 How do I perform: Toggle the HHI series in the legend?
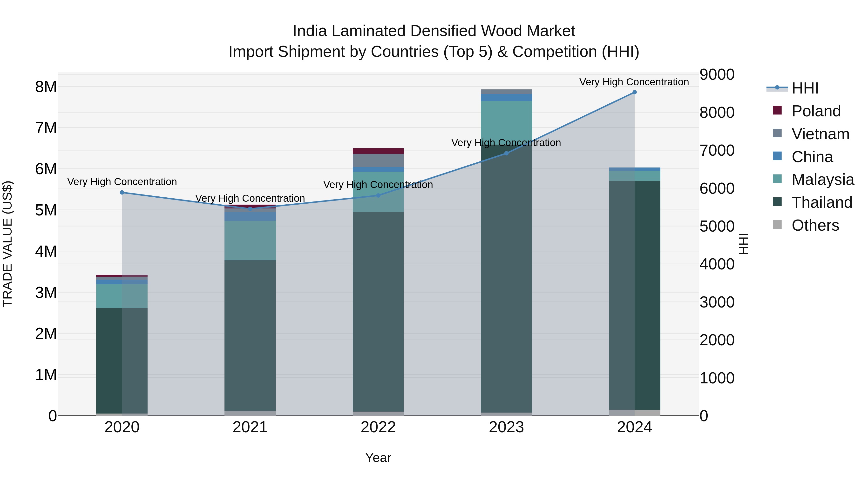click(x=793, y=88)
